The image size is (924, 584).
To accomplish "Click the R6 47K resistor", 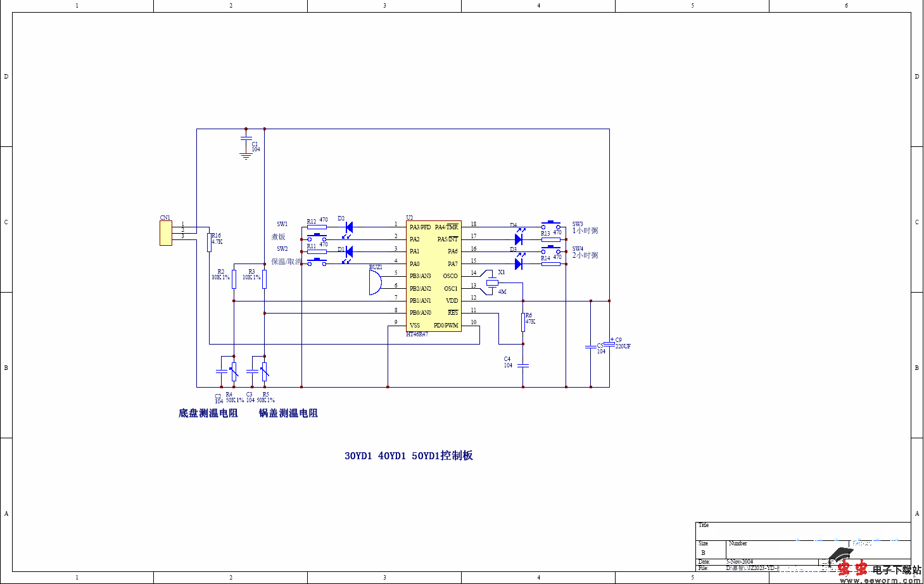I will [523, 322].
